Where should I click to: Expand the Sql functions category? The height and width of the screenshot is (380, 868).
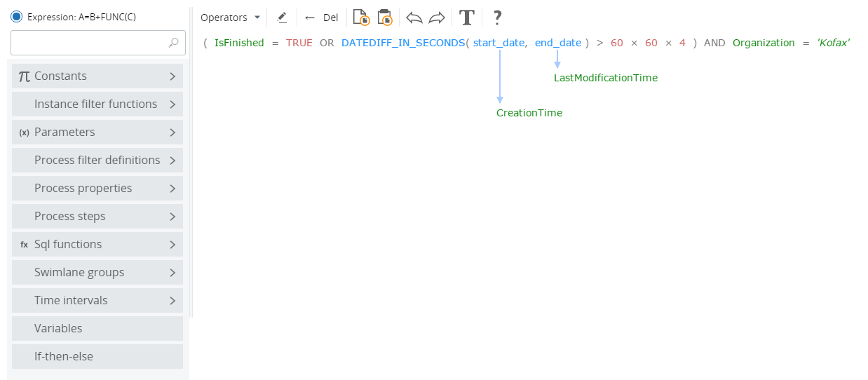click(97, 244)
